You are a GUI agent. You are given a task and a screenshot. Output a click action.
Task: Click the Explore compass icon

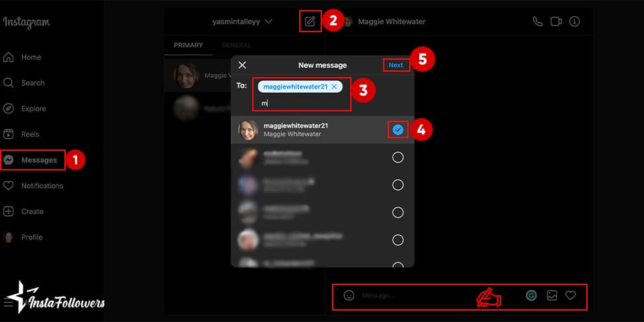(x=8, y=109)
